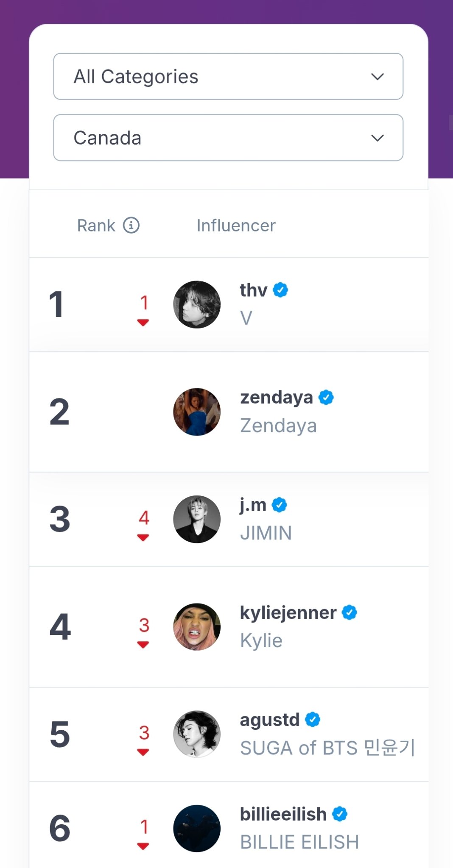Open the thv username link

[254, 290]
